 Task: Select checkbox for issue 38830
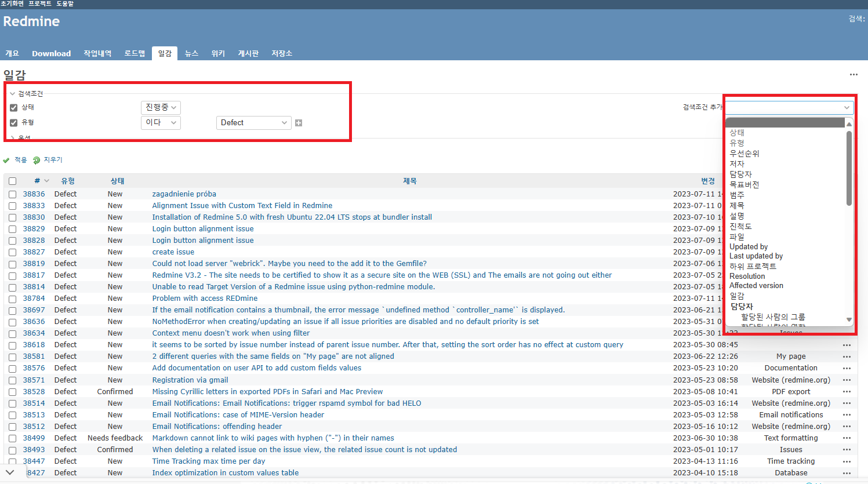13,217
